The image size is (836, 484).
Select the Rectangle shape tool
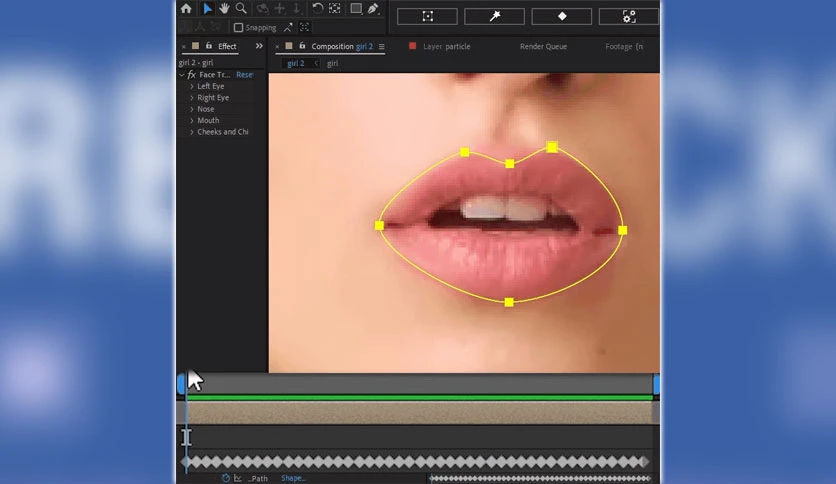356,9
